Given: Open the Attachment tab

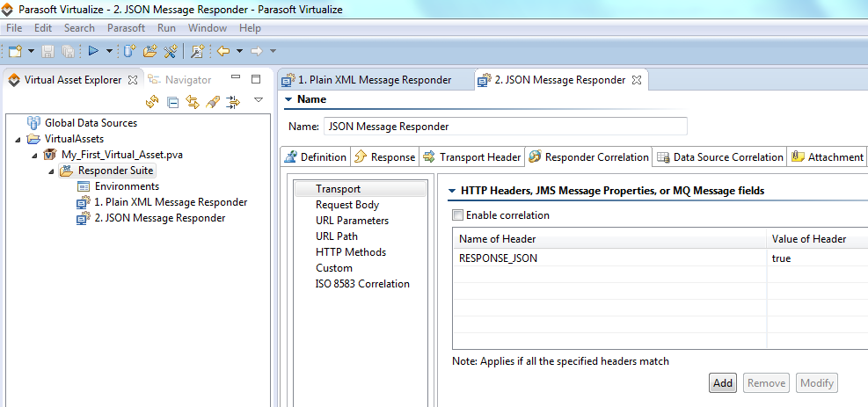Looking at the screenshot, I should (827, 157).
